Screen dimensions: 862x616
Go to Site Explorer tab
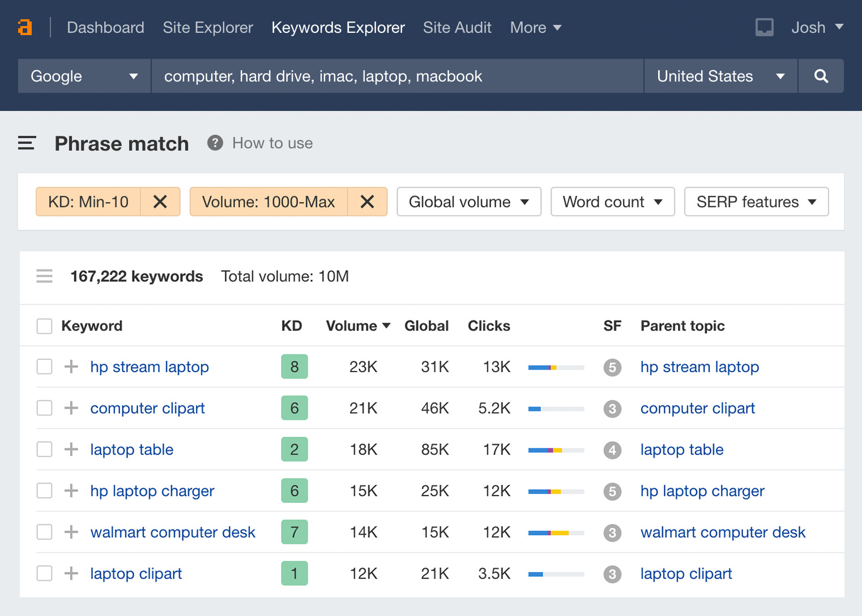208,27
